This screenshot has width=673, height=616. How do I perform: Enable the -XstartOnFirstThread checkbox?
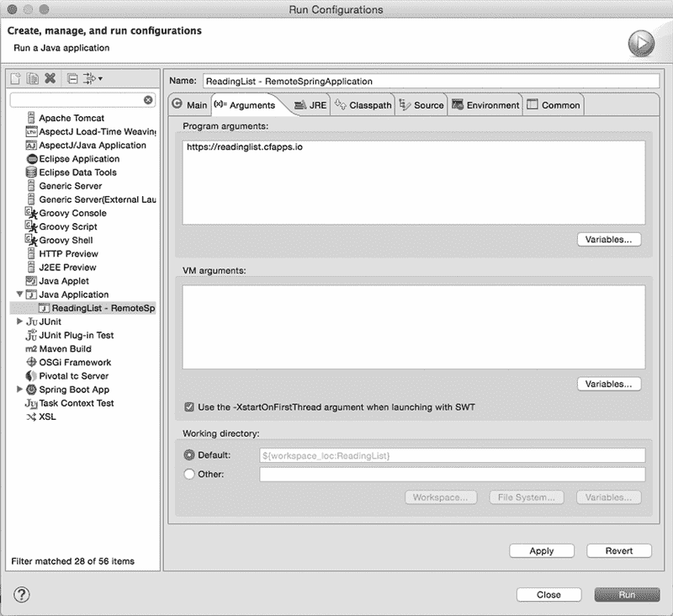click(x=189, y=407)
